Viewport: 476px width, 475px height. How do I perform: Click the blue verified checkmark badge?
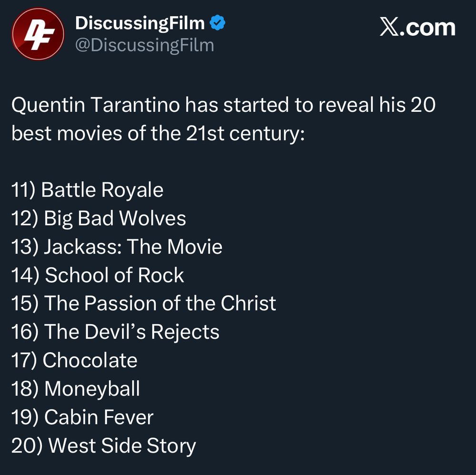click(218, 23)
